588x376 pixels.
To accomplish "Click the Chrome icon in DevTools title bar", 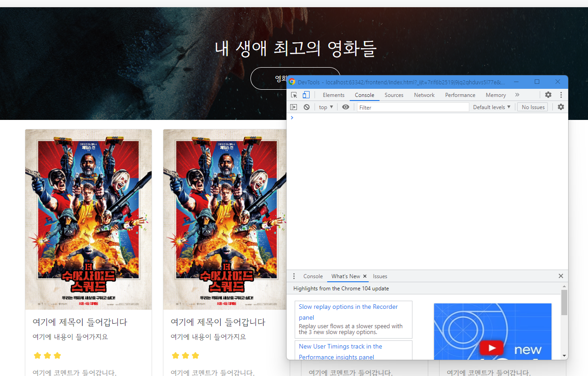I will tap(292, 82).
